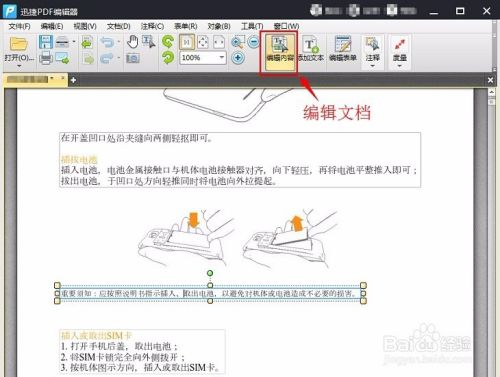The width and height of the screenshot is (500, 377).
Task: Click the paragraph starting 在开盖凹口处
Action: tap(136, 138)
